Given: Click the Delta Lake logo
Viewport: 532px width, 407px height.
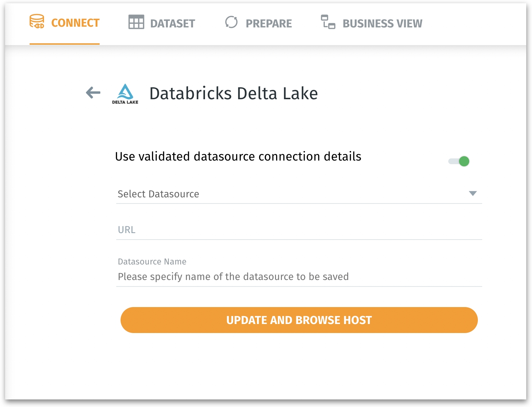Looking at the screenshot, I should 125,94.
